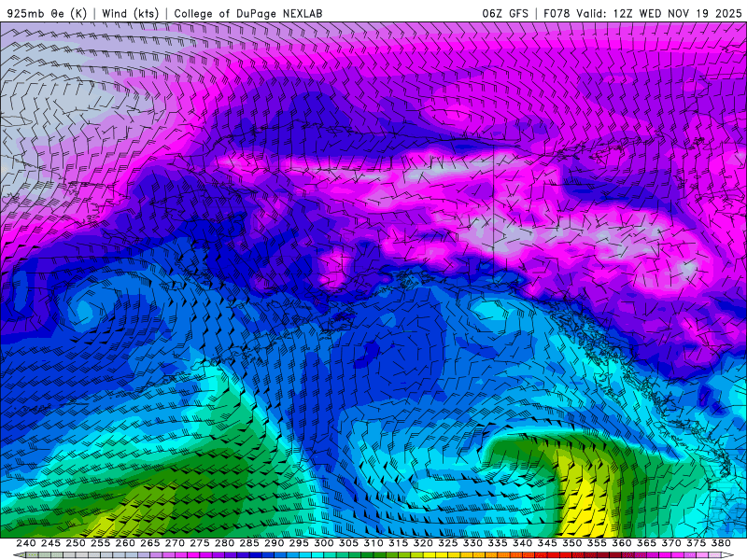Select the 290 value on the color scale

click(x=274, y=543)
